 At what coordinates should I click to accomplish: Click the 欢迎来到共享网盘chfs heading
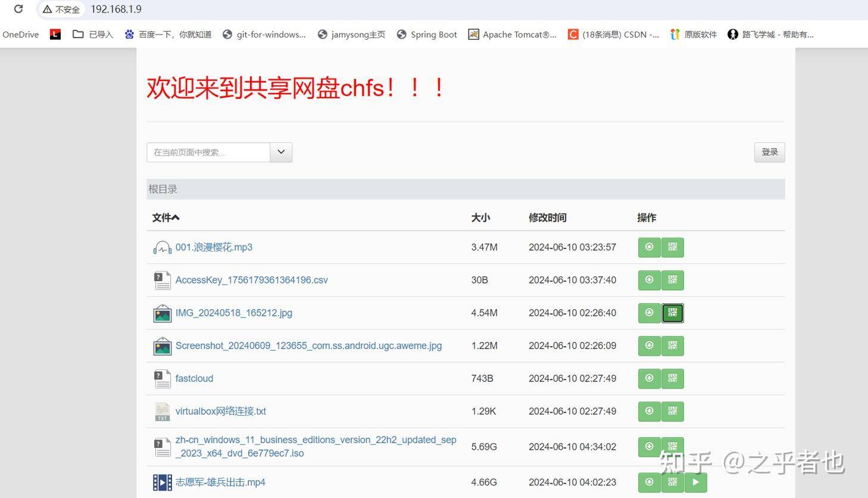(295, 88)
